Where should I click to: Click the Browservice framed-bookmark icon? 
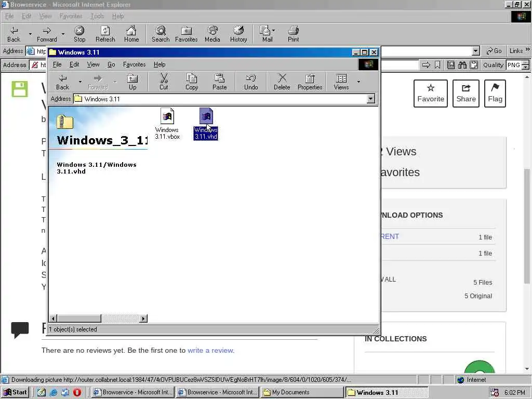pos(450,65)
